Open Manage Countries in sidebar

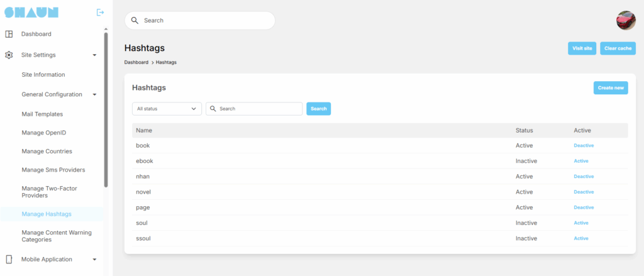(47, 152)
